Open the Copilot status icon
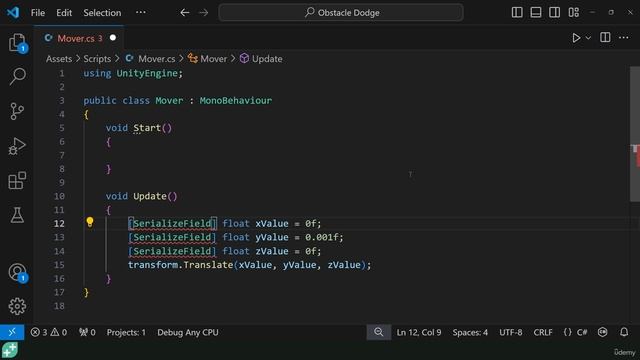Image resolution: width=640 pixels, height=360 pixels. [602, 332]
